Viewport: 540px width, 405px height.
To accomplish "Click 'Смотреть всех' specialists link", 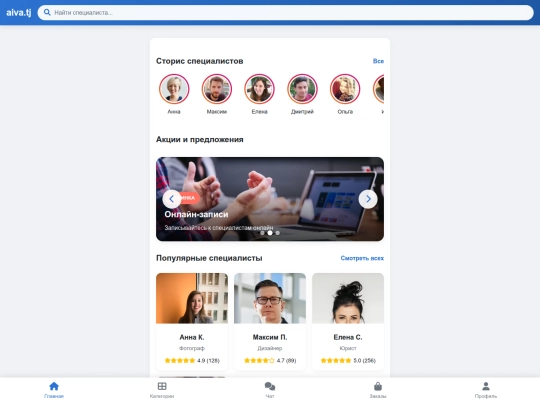I will (362, 258).
